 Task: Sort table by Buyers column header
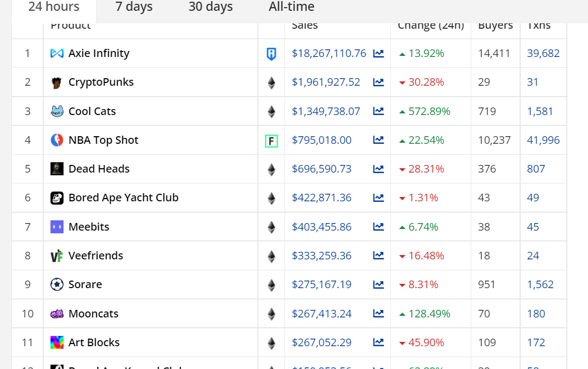click(x=495, y=26)
